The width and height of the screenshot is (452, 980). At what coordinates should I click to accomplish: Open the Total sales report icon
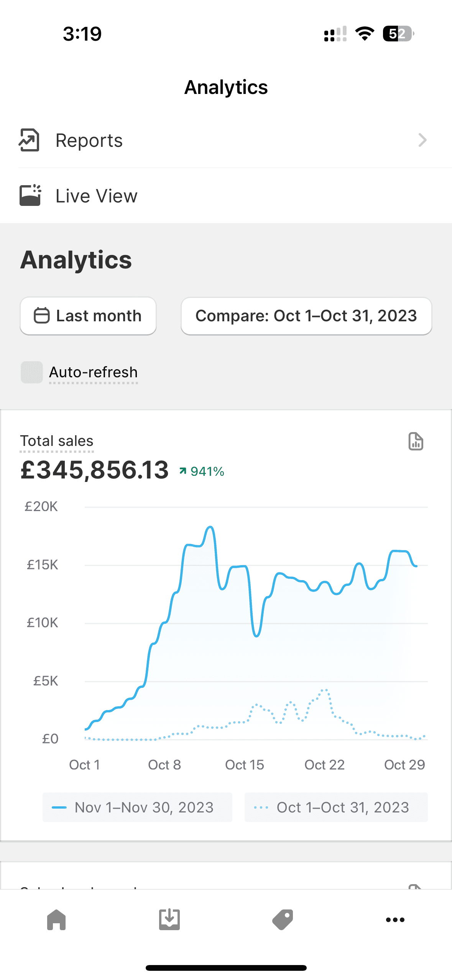point(416,441)
